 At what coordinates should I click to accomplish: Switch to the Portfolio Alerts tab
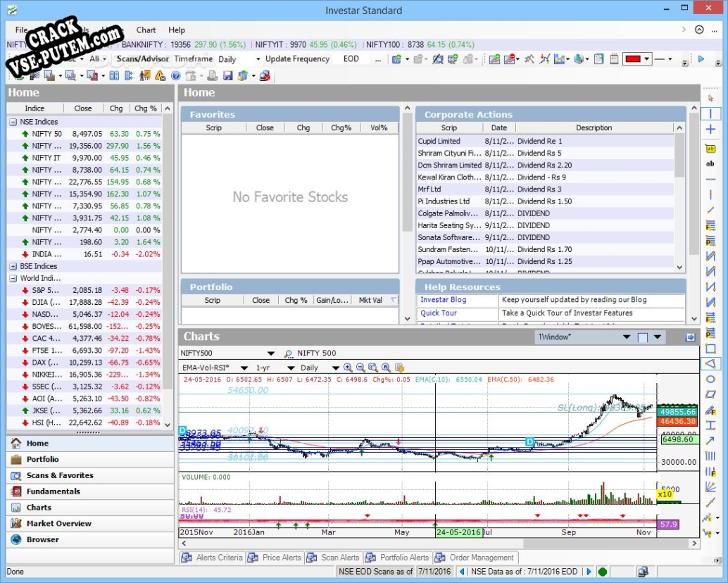tap(397, 558)
